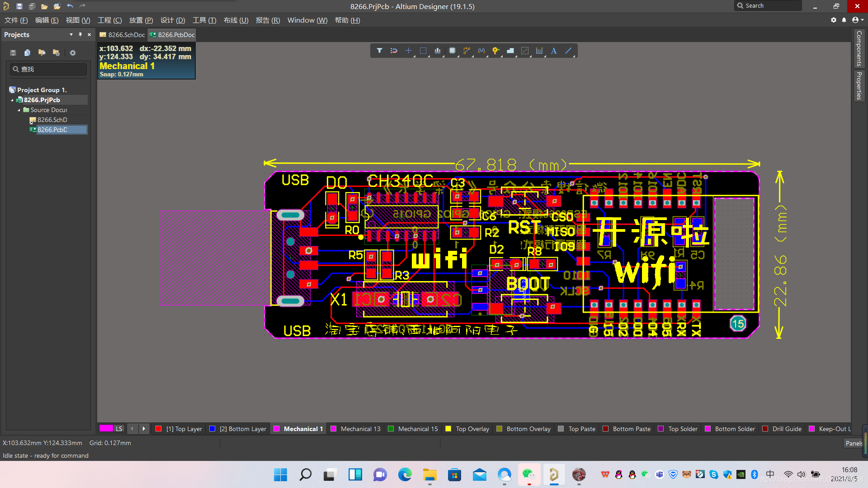Select the Mechanical 13 layer tab
Viewport: 868px width, 488px height.
pyautogui.click(x=356, y=429)
